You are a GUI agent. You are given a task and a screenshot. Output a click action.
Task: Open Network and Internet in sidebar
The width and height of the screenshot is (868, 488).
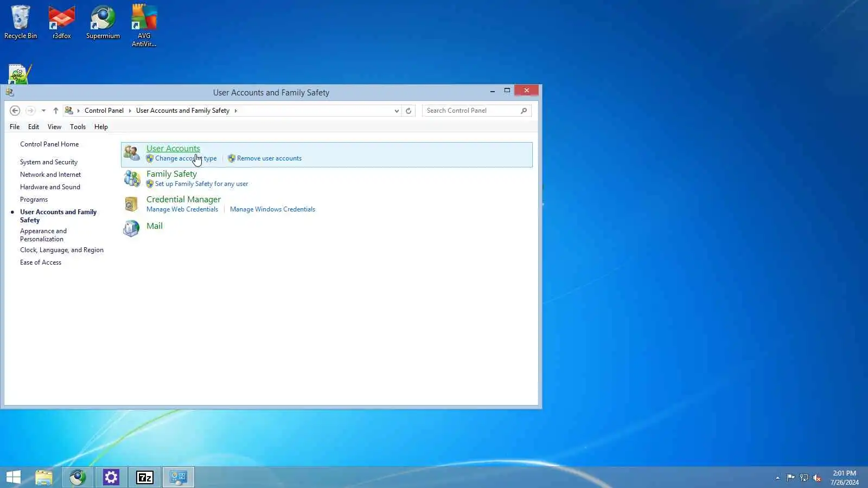(50, 175)
